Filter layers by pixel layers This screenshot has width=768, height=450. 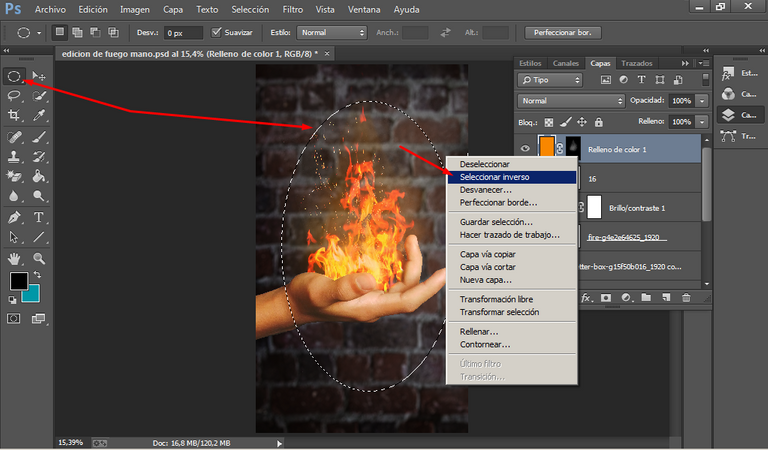(x=606, y=79)
